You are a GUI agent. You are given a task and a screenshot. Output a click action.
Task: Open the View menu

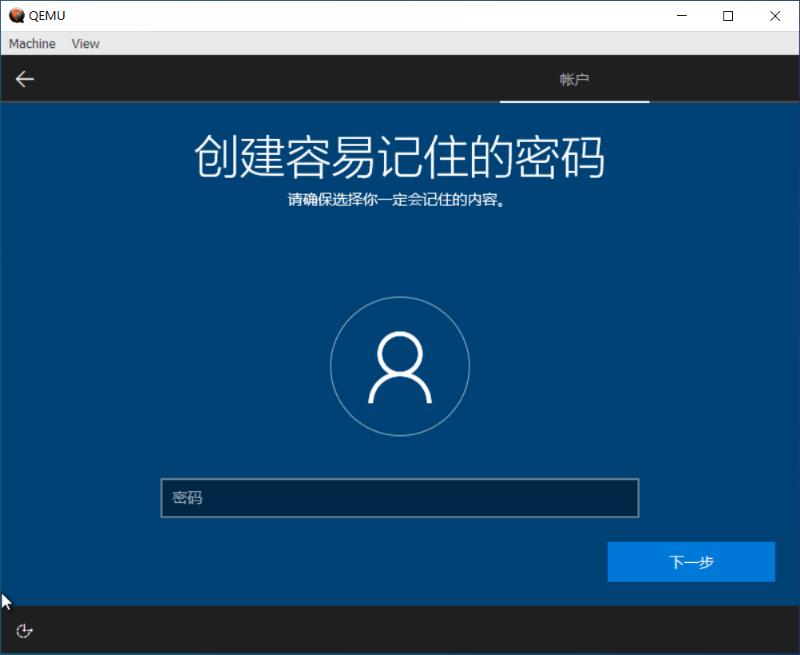pyautogui.click(x=85, y=43)
